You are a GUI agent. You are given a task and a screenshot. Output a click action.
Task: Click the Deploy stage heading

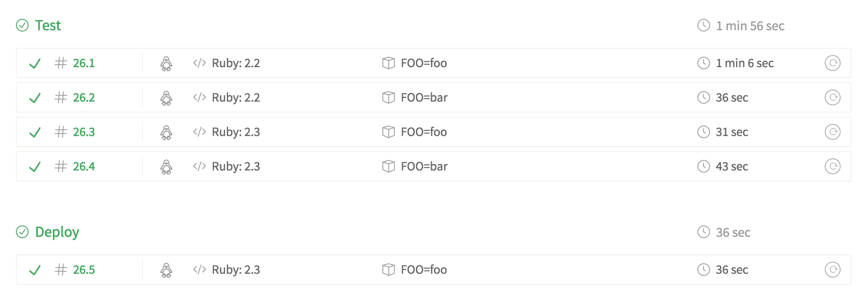point(57,232)
